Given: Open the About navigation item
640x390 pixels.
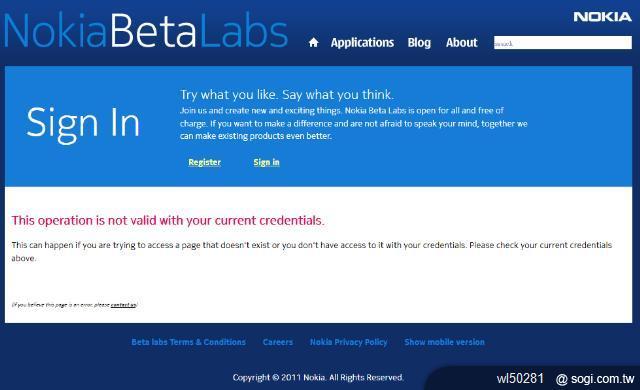Looking at the screenshot, I should point(462,42).
